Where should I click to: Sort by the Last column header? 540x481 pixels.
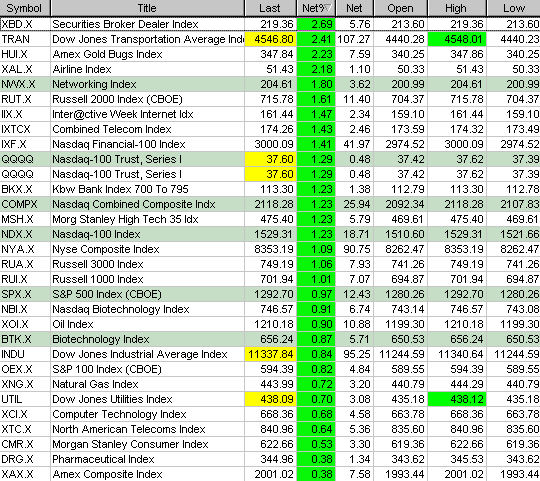pos(270,8)
